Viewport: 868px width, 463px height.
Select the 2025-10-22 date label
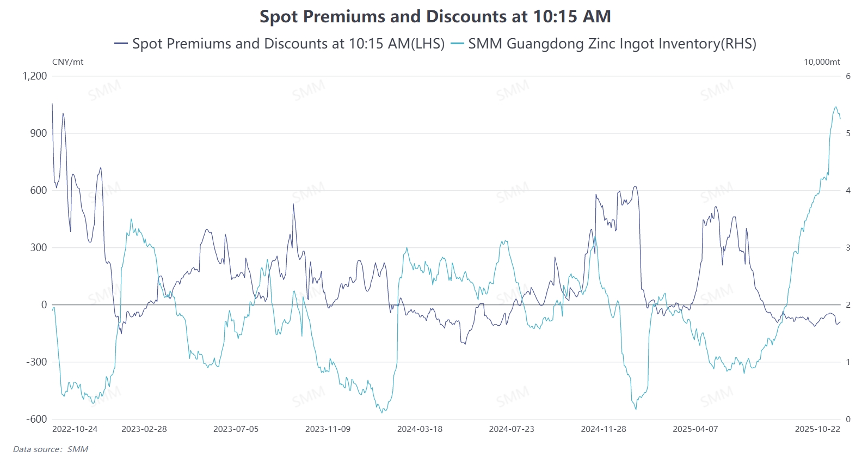817,429
